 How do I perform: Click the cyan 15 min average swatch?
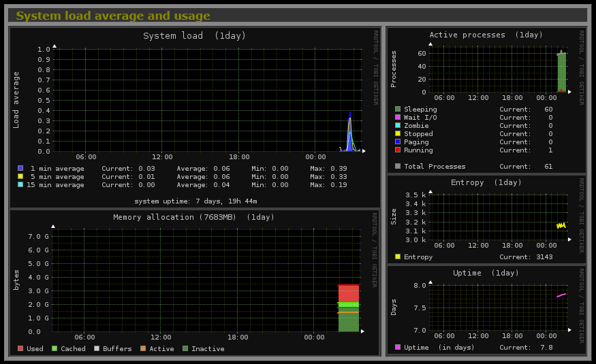tap(20, 184)
